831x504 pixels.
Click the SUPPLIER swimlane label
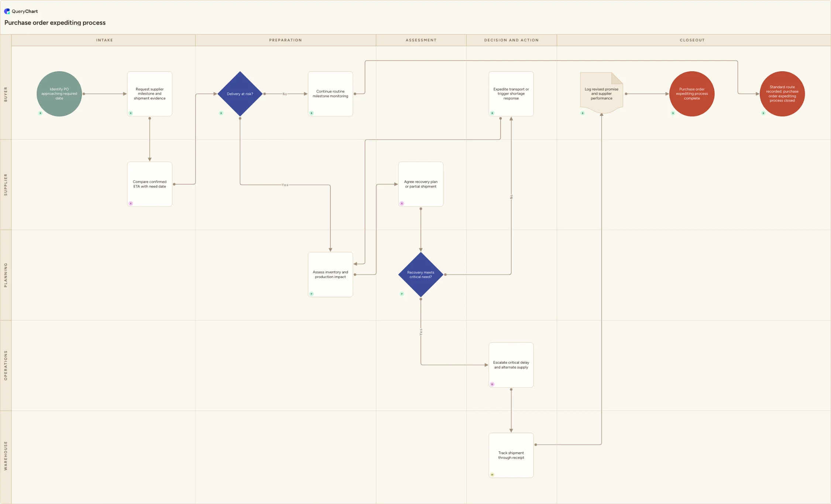(x=6, y=184)
